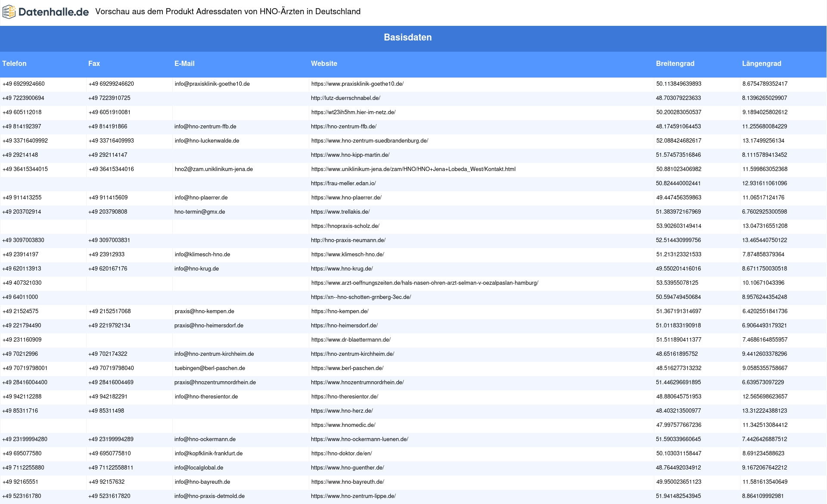This screenshot has width=827, height=504.
Task: Select the Breitengrad column header
Action: pyautogui.click(x=675, y=64)
